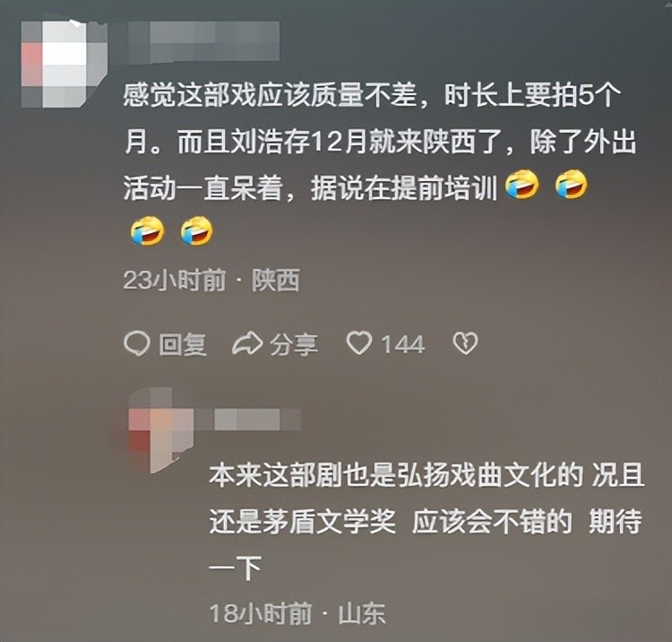Screen dimensions: 672x642
Task: Select the first comment about 刘浩存 training
Action: click(380, 165)
